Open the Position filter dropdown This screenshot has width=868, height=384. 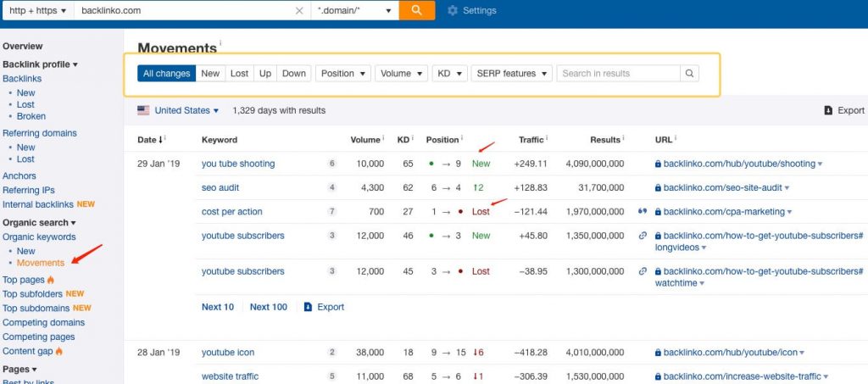pyautogui.click(x=343, y=74)
